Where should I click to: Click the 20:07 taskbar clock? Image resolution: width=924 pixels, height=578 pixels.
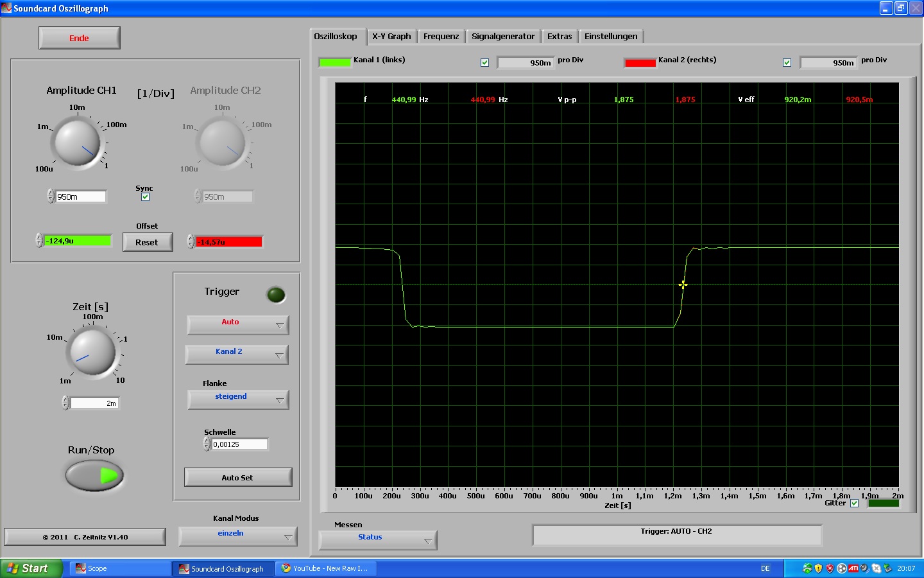(x=906, y=568)
